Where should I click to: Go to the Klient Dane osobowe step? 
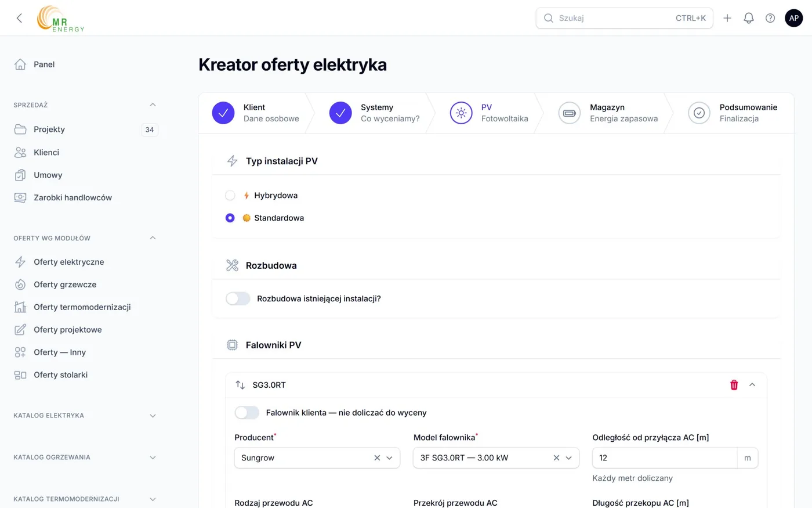click(x=256, y=113)
